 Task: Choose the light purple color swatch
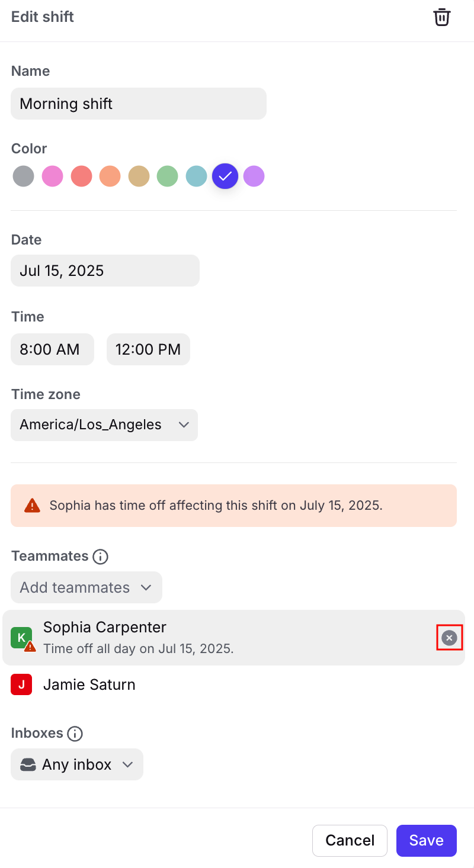click(x=254, y=176)
